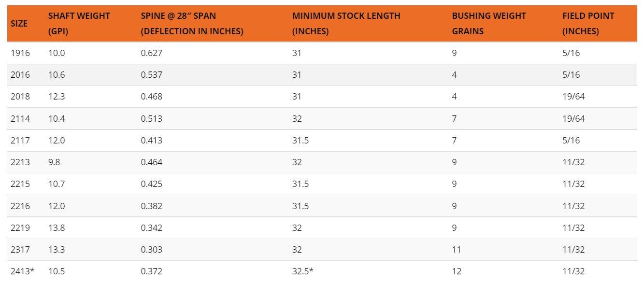Select the SPINE @ 28" SPAN header
This screenshot has height=284, width=644.
192,23
